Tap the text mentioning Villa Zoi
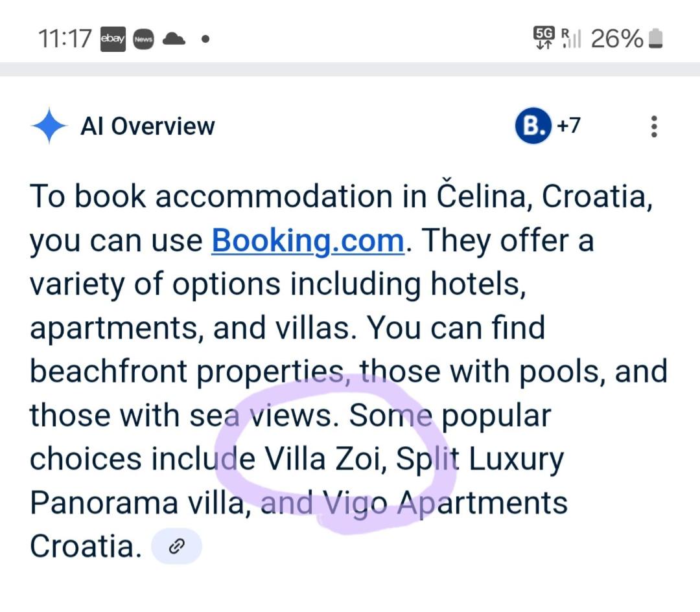This screenshot has width=700, height=612. point(323,458)
